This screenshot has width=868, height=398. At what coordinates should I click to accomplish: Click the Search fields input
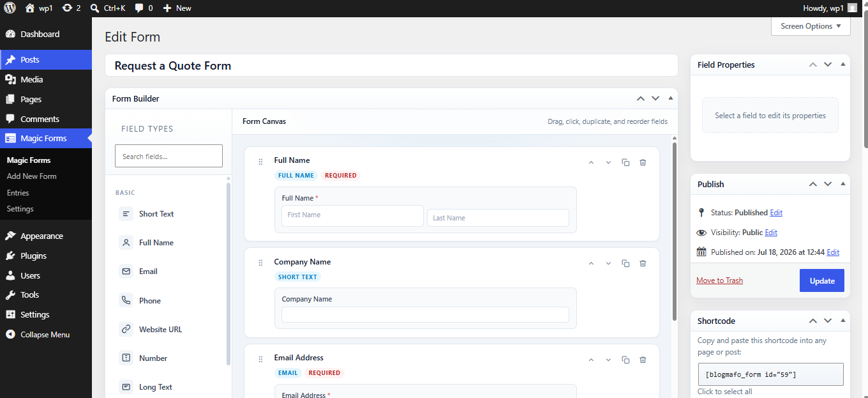coord(168,157)
